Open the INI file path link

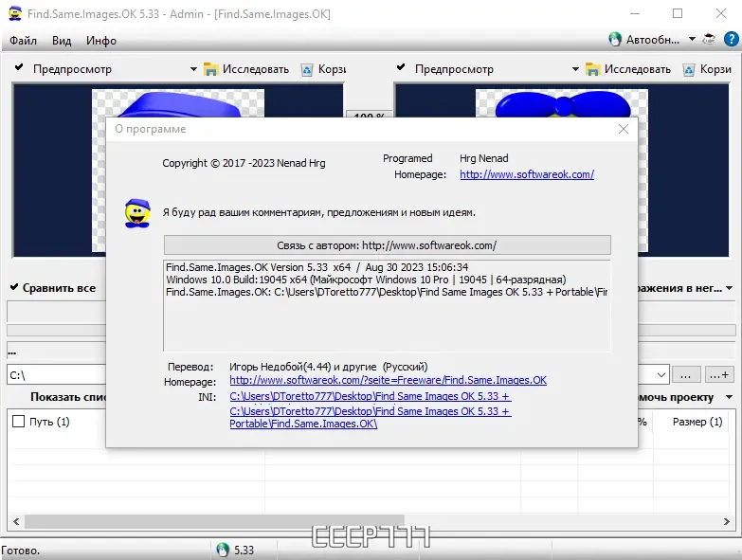point(371,396)
